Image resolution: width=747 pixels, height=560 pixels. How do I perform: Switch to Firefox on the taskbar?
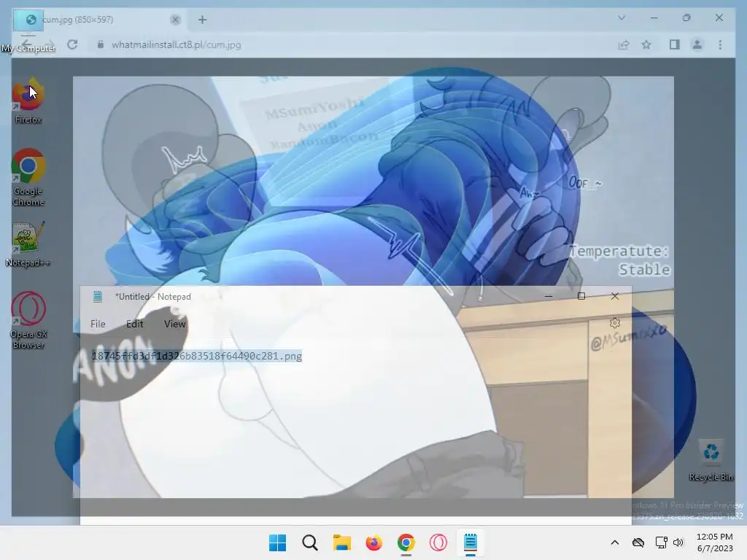click(x=374, y=542)
